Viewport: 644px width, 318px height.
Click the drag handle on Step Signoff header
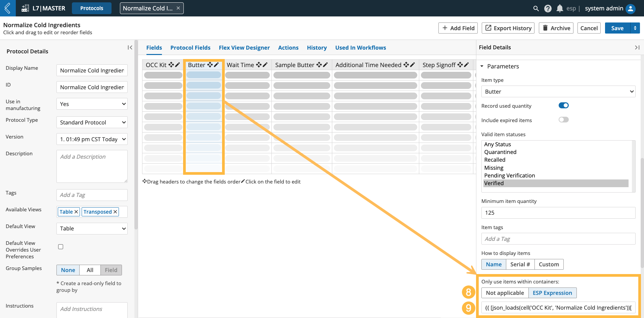tap(460, 65)
